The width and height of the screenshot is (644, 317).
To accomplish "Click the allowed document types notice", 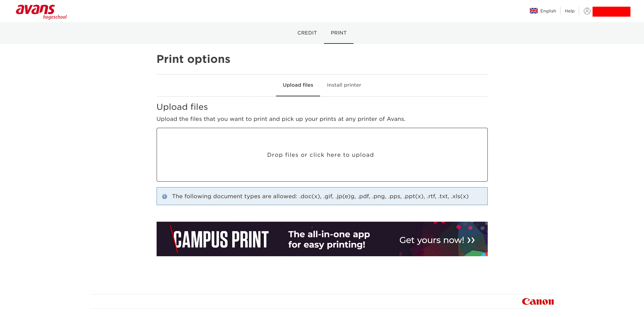I will [x=320, y=196].
